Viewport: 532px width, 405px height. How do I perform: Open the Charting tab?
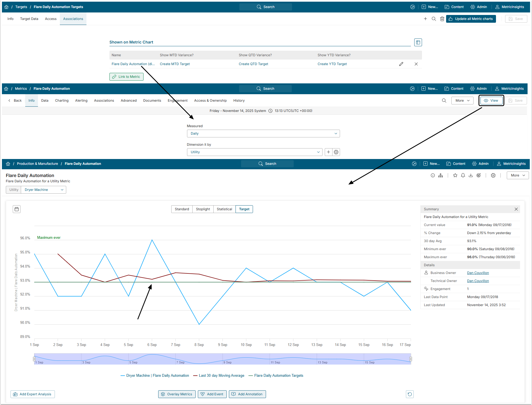pyautogui.click(x=62, y=101)
